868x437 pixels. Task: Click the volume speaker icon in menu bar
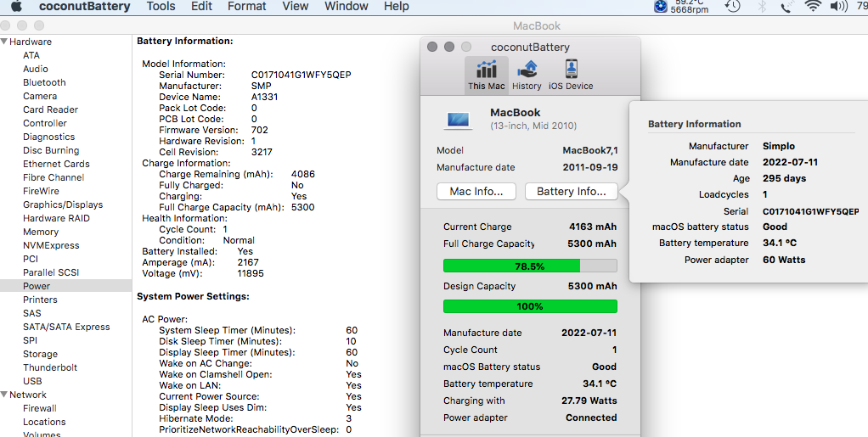coord(838,6)
